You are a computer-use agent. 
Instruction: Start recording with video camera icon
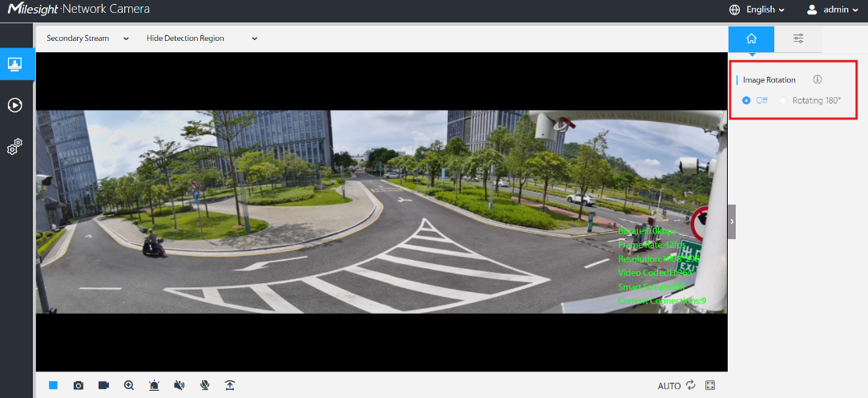coord(103,385)
